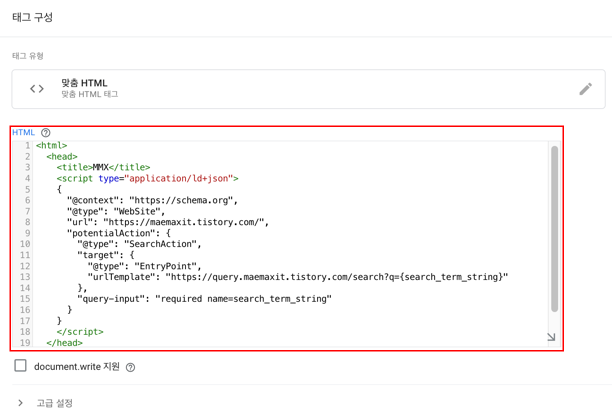
Task: Click line number 13 in the gutter
Action: tap(25, 277)
